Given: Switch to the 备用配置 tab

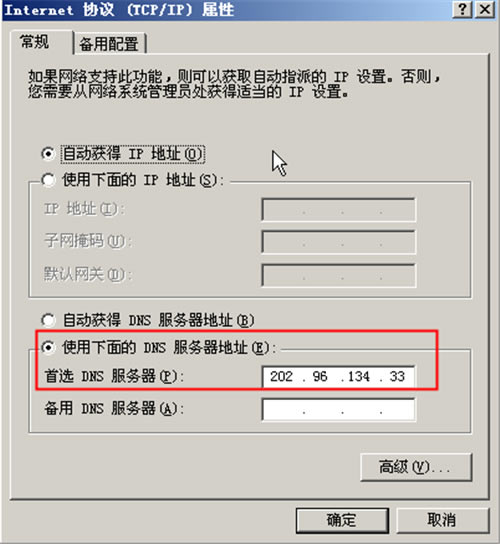Looking at the screenshot, I should (109, 44).
